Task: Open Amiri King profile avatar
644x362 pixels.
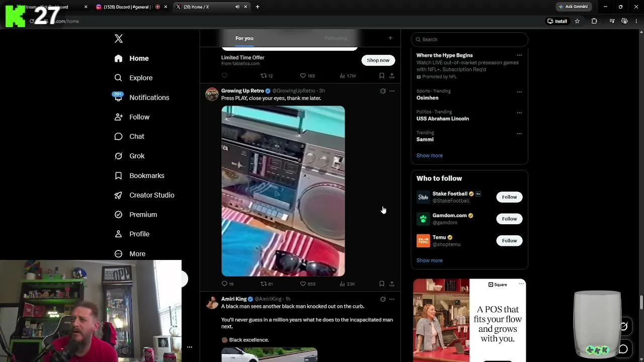Action: [212, 302]
